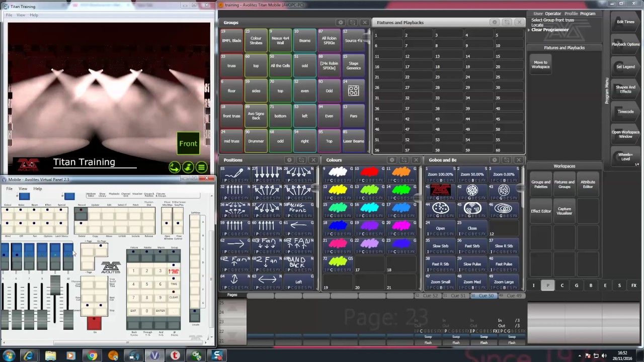Click number 5 on Virtual Panel keypad
The height and width of the screenshot is (362, 644).
click(147, 284)
